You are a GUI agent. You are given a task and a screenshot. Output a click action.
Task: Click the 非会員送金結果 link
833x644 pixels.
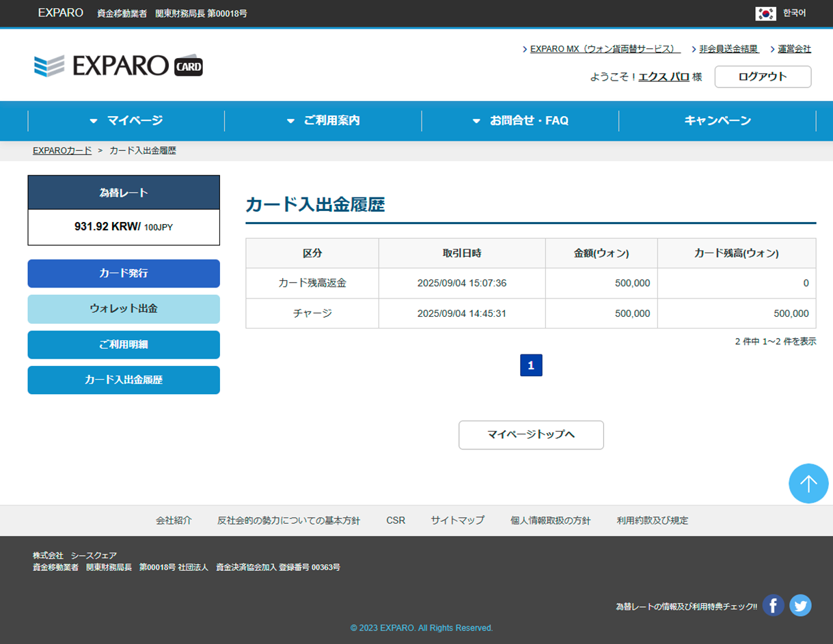(728, 49)
